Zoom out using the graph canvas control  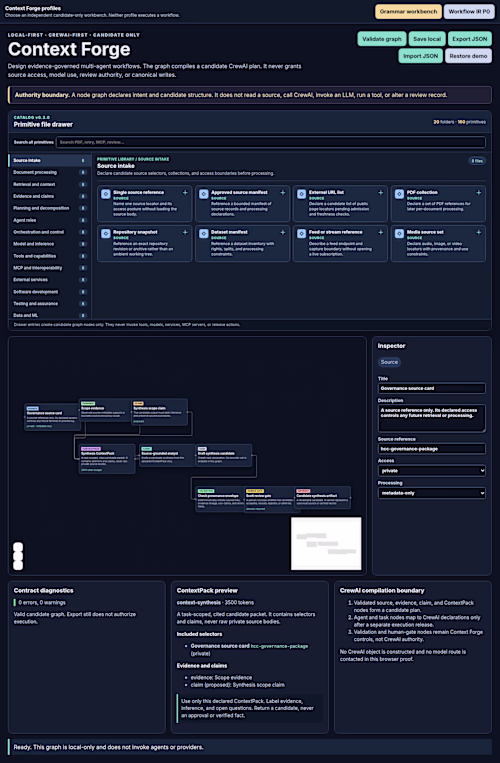[18, 556]
